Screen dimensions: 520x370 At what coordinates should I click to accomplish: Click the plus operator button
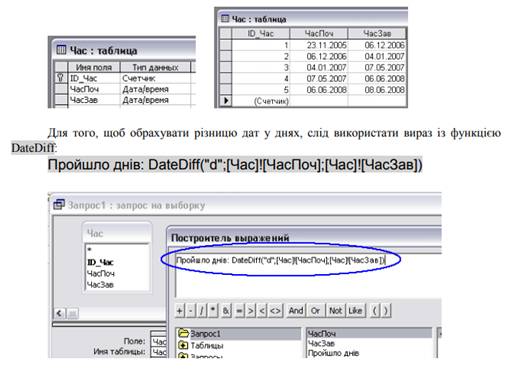point(179,311)
